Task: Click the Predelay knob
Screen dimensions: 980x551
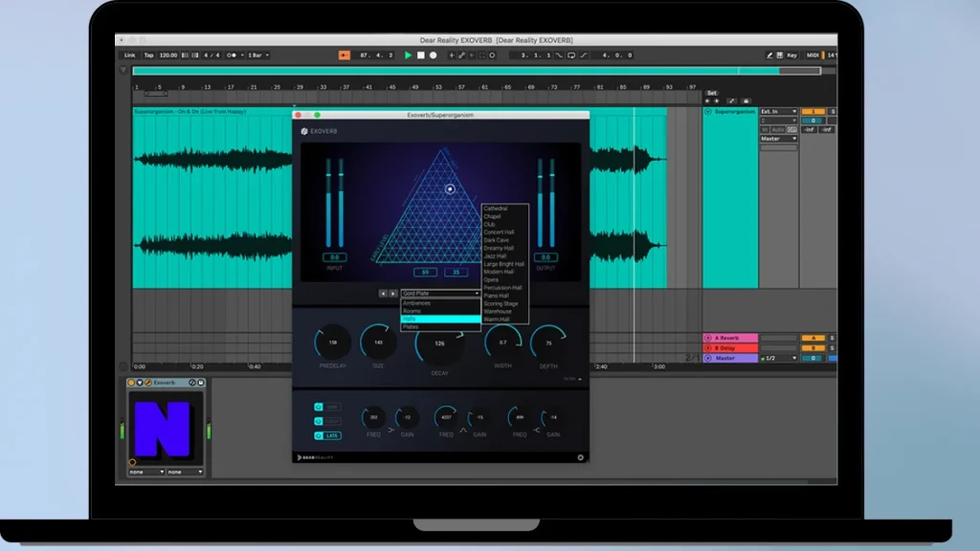Action: 332,342
